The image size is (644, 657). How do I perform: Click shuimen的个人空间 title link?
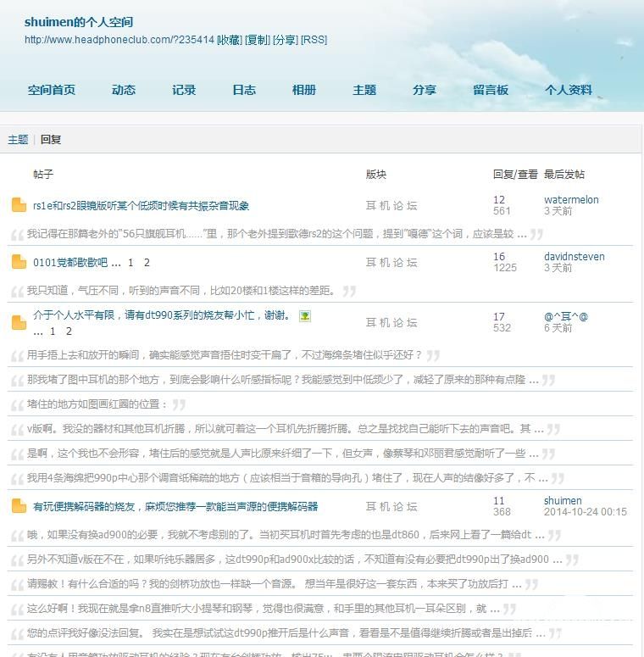[79, 22]
